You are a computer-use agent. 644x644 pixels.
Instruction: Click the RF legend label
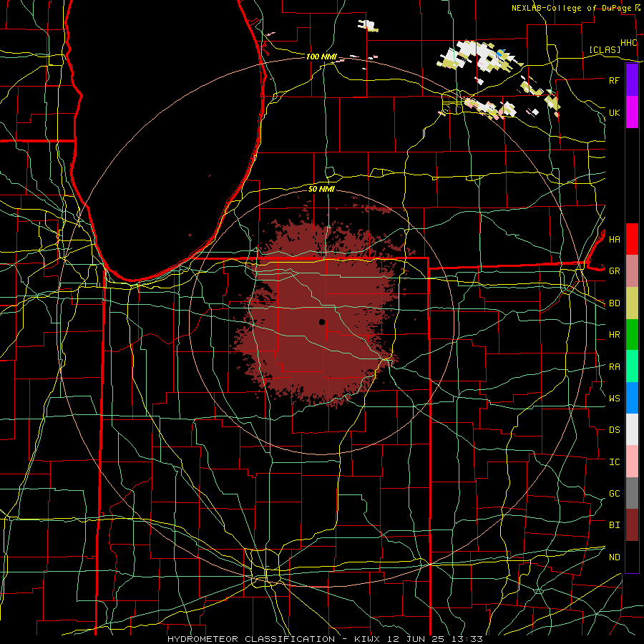coord(614,80)
